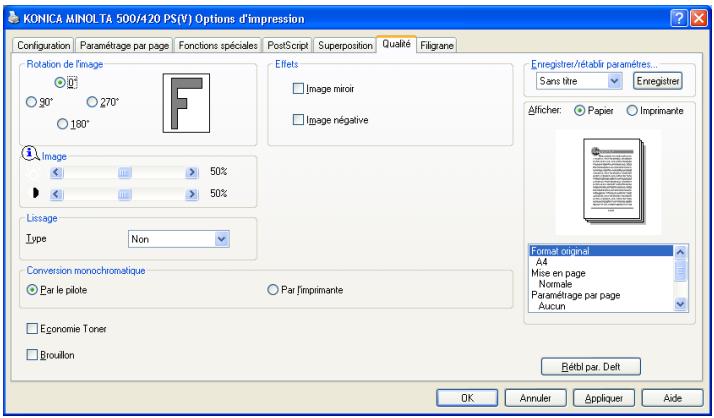
Task: Select Imprimante display radio button
Action: coord(632,111)
